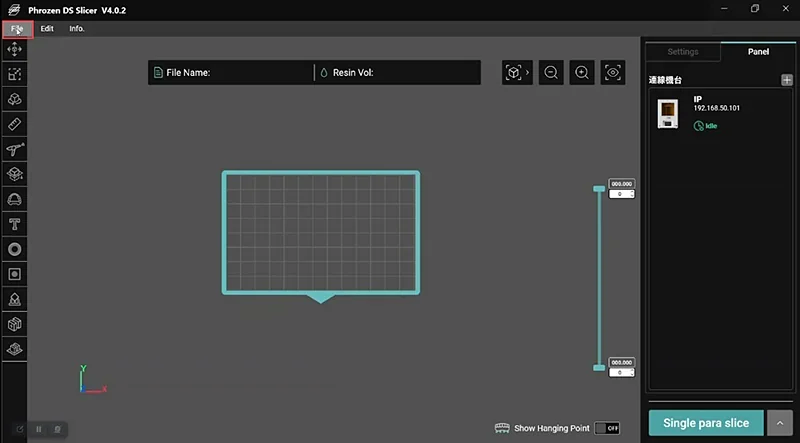The width and height of the screenshot is (800, 443).
Task: Click the XYZ axis indicator
Action: point(93,379)
